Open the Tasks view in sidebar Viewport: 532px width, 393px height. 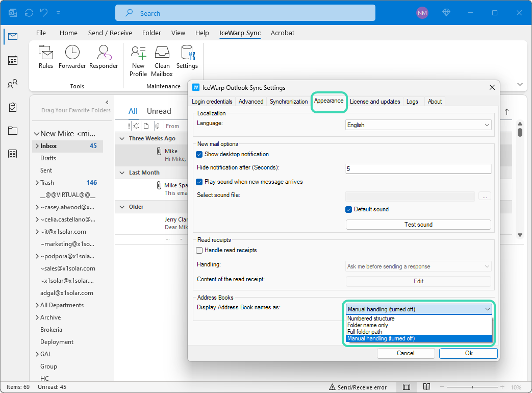pyautogui.click(x=13, y=107)
